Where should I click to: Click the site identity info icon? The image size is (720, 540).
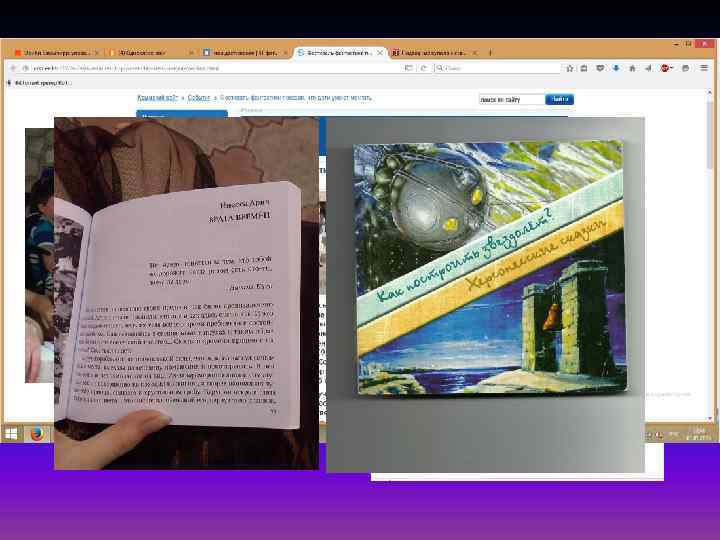(26, 68)
